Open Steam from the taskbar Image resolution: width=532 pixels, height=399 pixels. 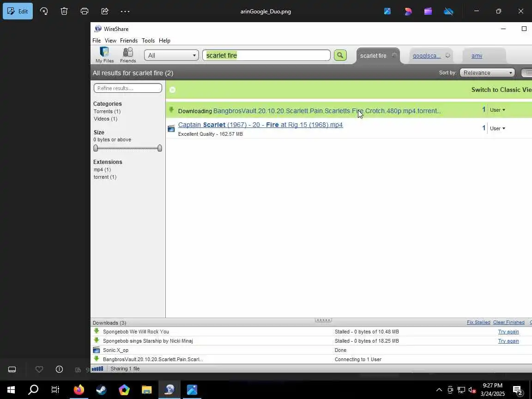101,390
